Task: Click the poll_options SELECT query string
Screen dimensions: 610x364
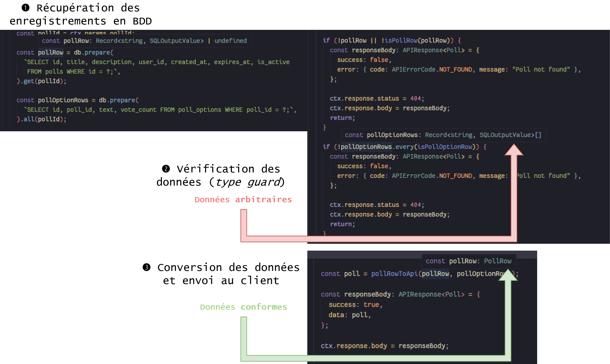Action: pos(160,110)
